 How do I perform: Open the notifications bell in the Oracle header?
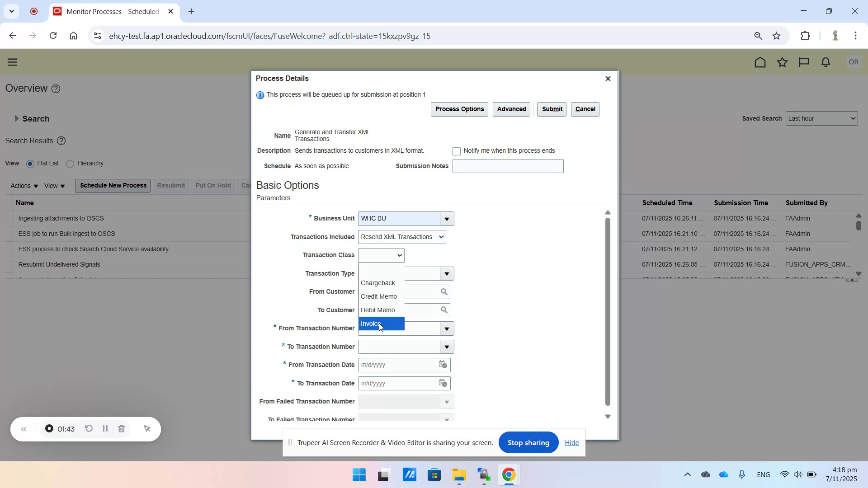point(825,62)
